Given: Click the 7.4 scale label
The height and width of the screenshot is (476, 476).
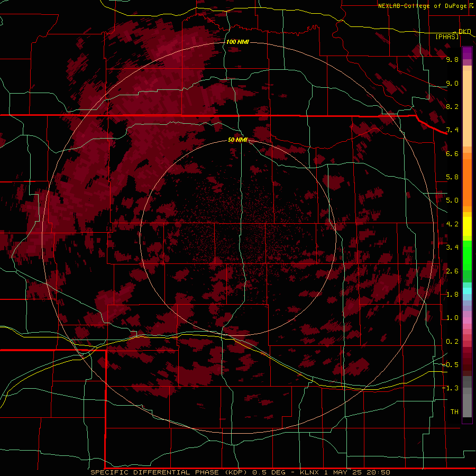Looking at the screenshot, I should coord(452,130).
